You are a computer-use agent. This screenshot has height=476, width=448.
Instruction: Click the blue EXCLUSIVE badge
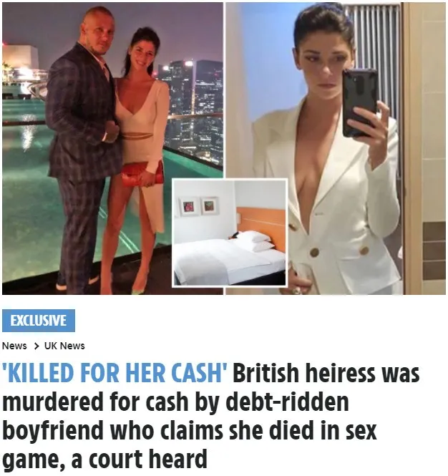click(39, 321)
